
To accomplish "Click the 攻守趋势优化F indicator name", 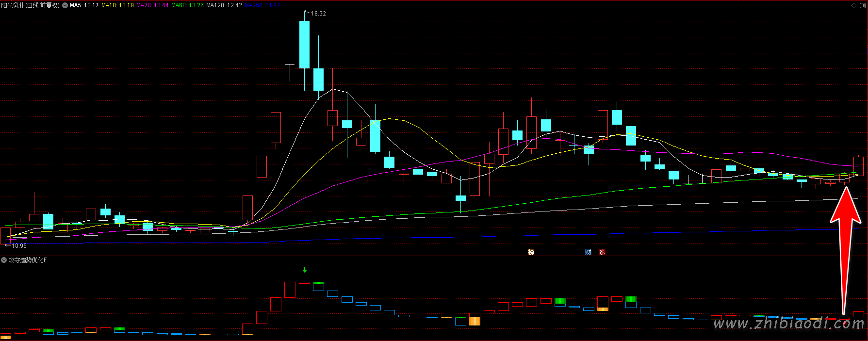I will (x=28, y=260).
